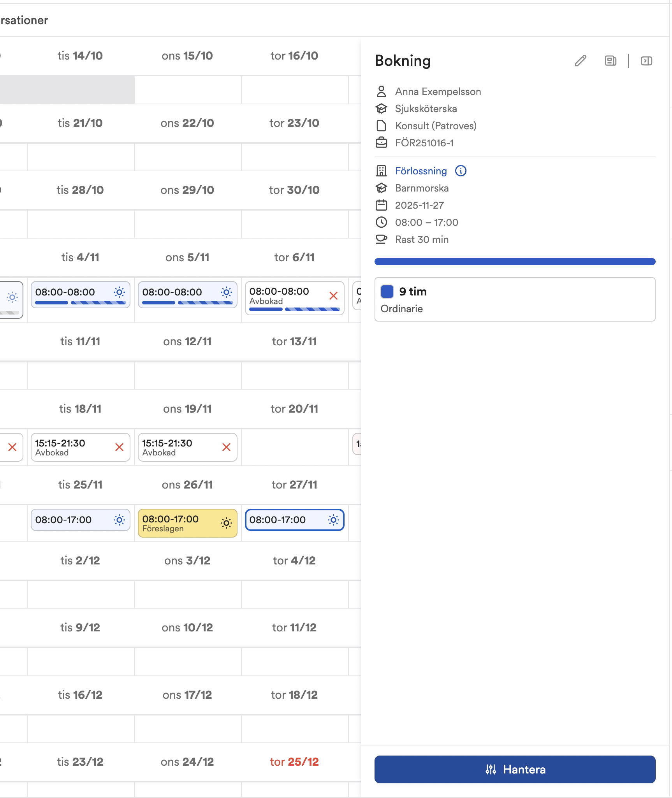Click the empty cell under tor 20/11
The image size is (672, 798).
[x=295, y=447]
